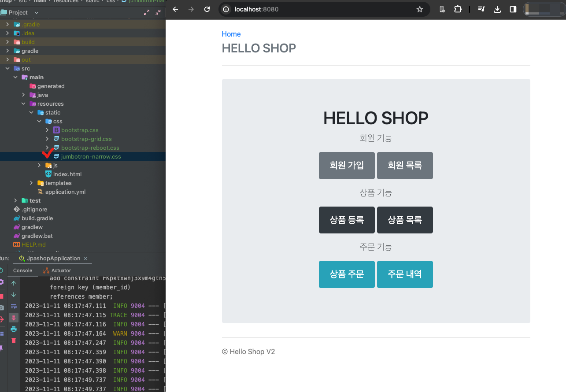Viewport: 566px width, 392px height.
Task: Click the camera thread dump icon
Action: pyautogui.click(x=2, y=307)
